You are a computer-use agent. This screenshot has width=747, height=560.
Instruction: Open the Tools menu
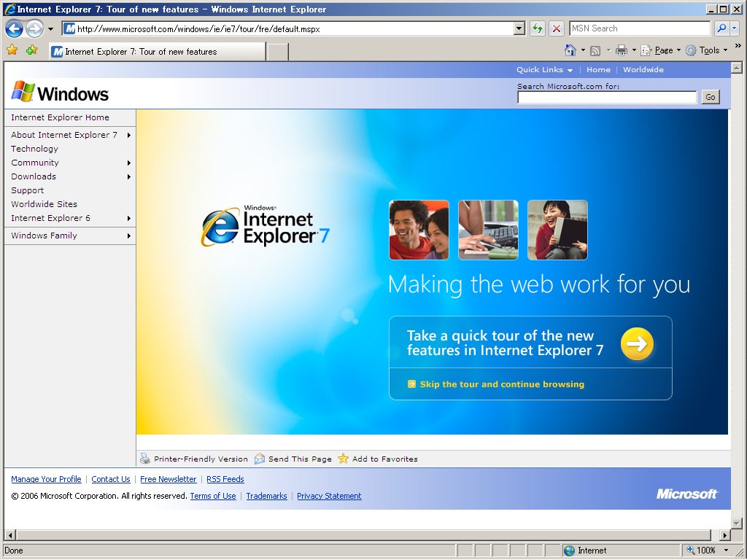coord(706,50)
